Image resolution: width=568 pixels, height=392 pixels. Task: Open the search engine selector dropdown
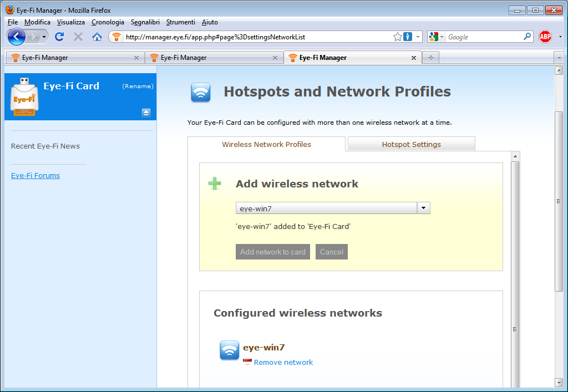tap(436, 37)
